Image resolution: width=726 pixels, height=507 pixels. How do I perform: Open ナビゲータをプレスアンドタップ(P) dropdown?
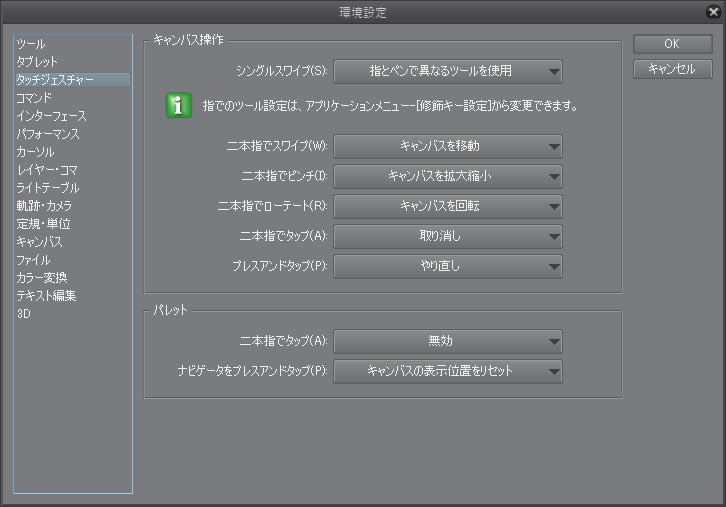[x=448, y=371]
